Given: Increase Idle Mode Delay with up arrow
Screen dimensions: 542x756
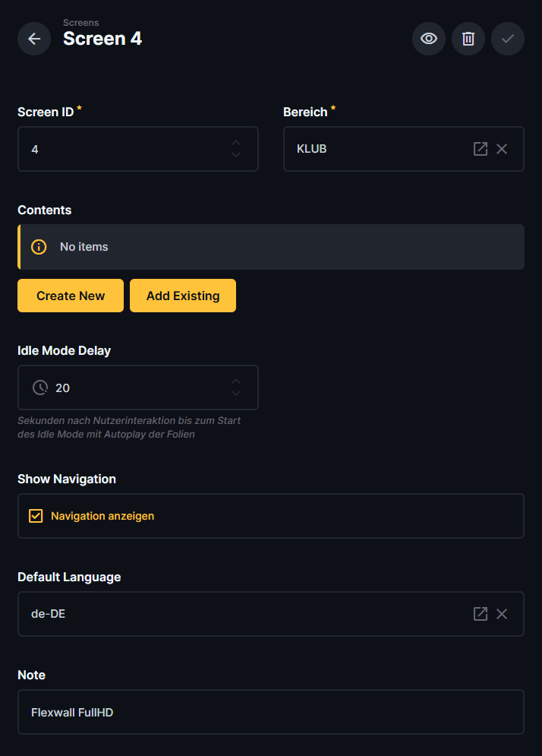Looking at the screenshot, I should 236,381.
